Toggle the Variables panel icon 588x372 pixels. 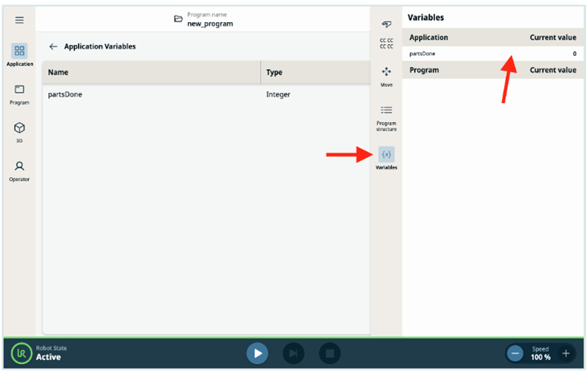[x=386, y=154]
